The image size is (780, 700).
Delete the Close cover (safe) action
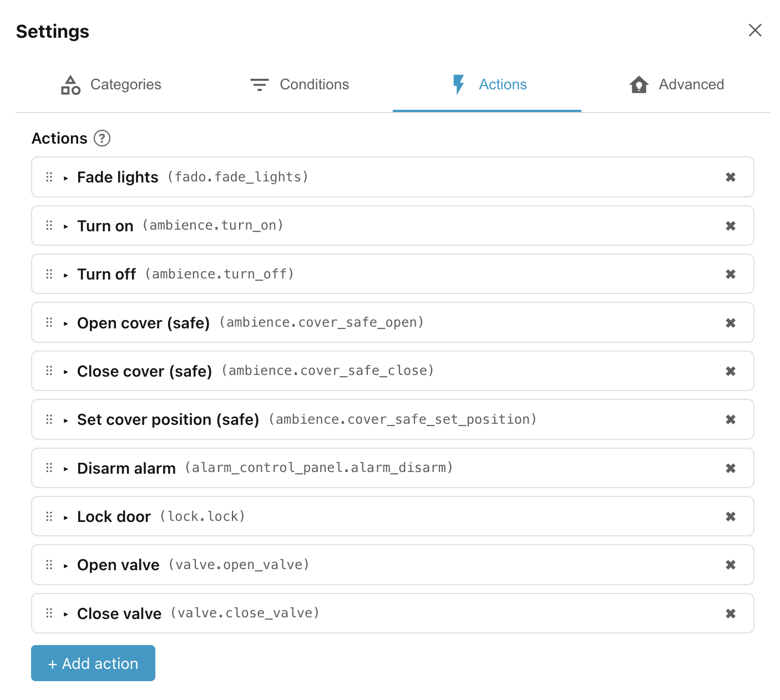731,371
